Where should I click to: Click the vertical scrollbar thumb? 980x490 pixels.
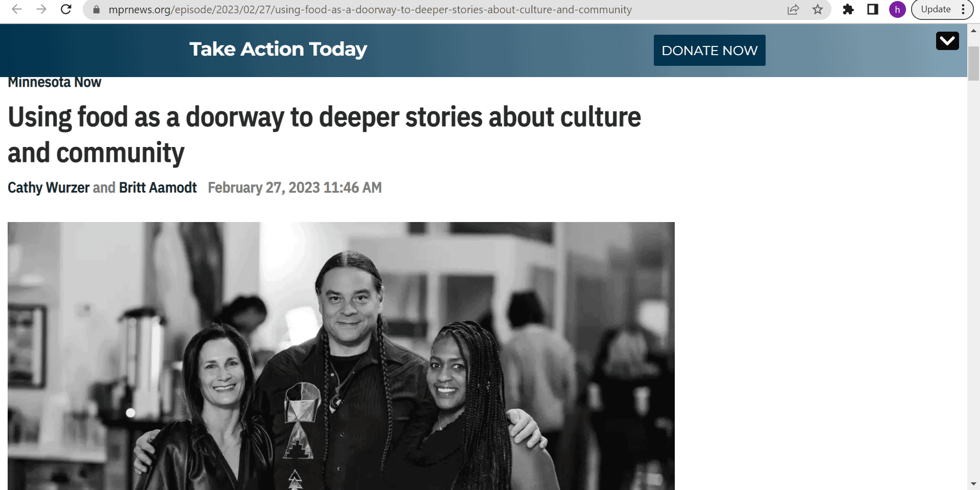coord(973,63)
